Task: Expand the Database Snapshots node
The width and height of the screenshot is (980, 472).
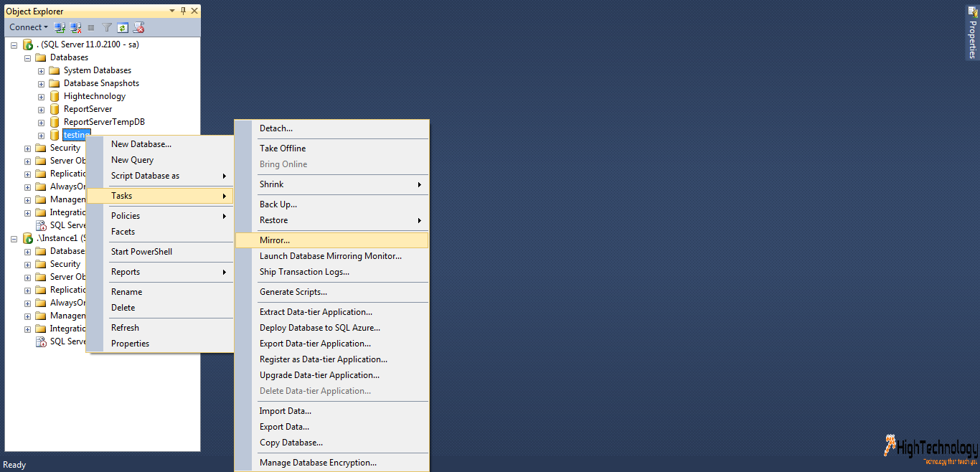Action: click(x=41, y=83)
